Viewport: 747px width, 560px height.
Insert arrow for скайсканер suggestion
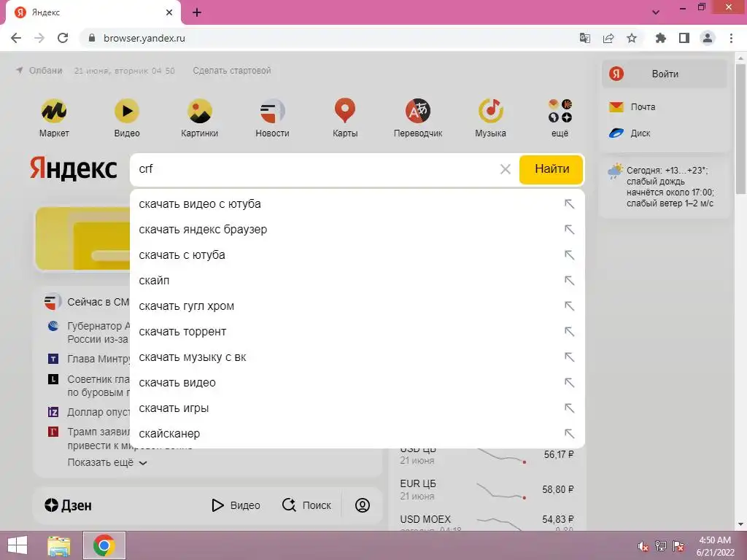(569, 434)
